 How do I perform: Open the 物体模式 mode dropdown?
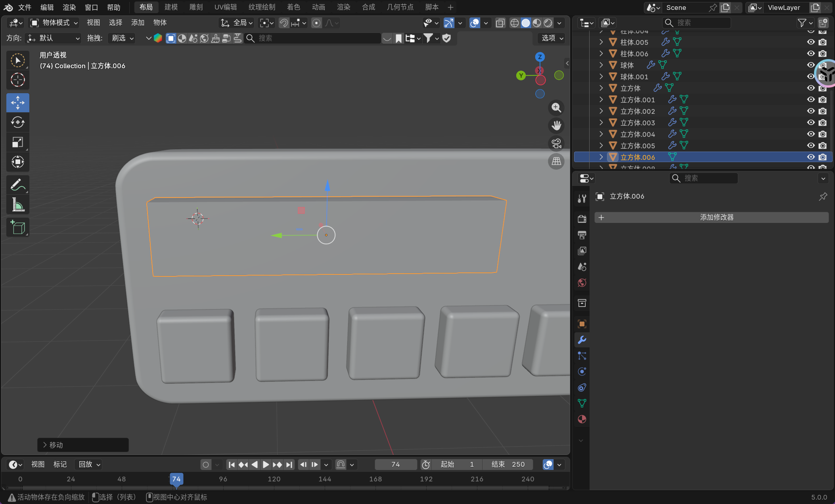click(x=54, y=23)
